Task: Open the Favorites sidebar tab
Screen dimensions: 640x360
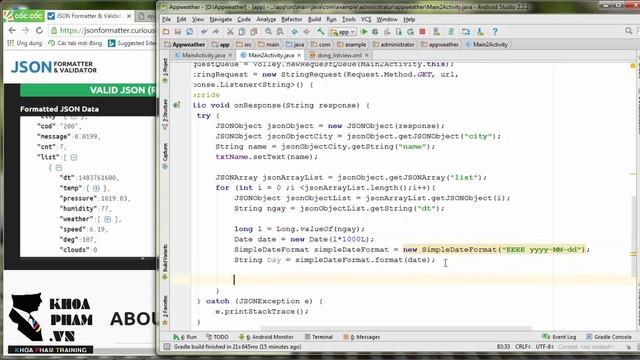Action: [x=165, y=310]
